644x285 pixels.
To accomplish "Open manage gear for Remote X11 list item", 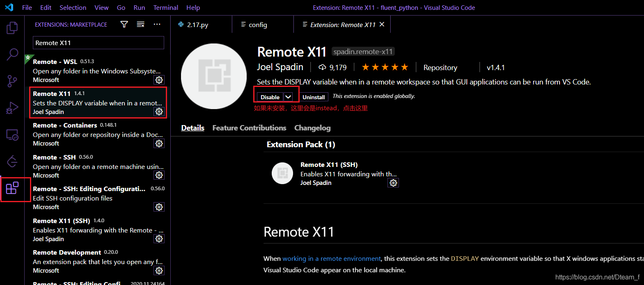I will click(x=159, y=112).
